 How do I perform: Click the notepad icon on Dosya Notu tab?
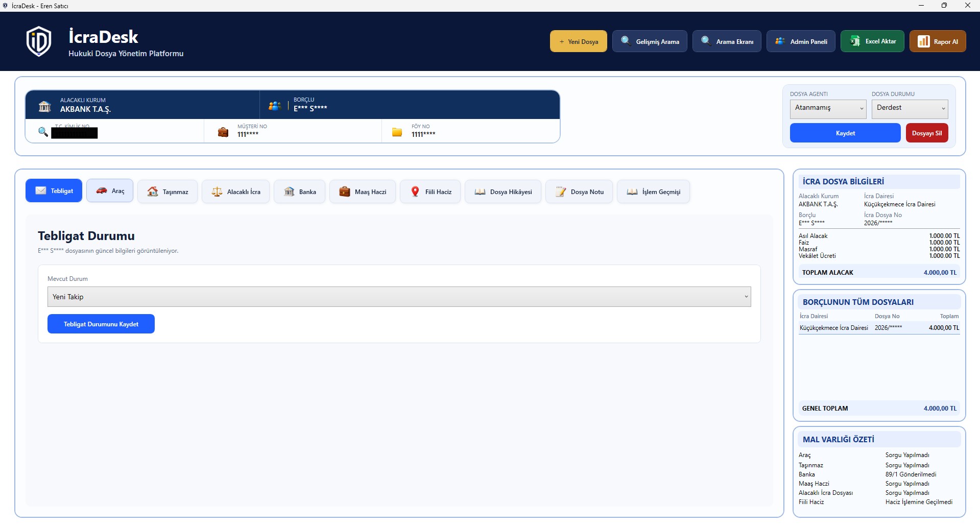click(561, 192)
